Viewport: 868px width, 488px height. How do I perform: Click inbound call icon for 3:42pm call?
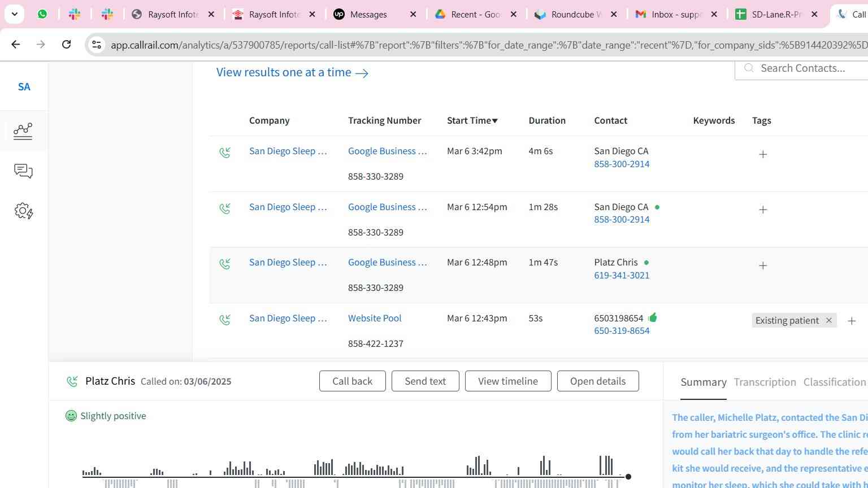pyautogui.click(x=225, y=152)
